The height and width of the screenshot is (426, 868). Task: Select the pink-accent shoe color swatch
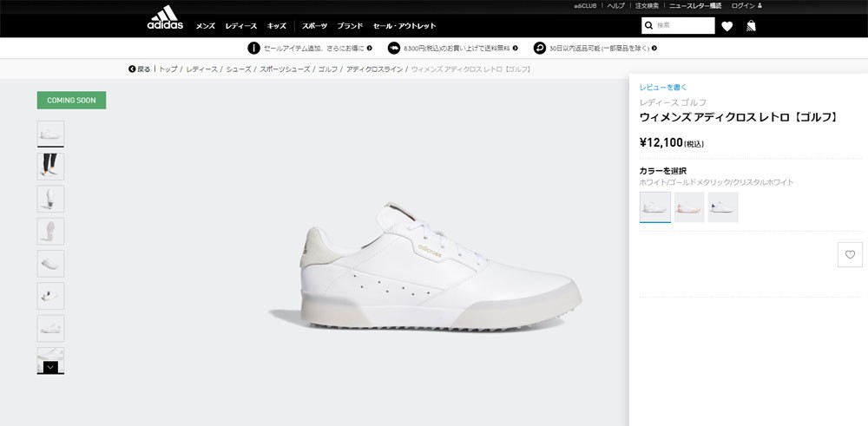click(689, 207)
